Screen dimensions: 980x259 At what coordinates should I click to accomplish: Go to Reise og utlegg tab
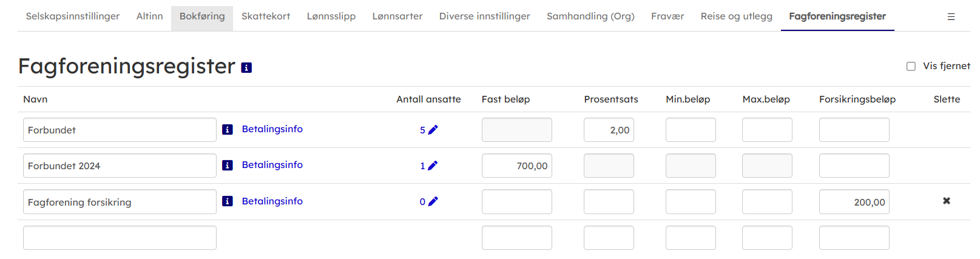click(736, 16)
